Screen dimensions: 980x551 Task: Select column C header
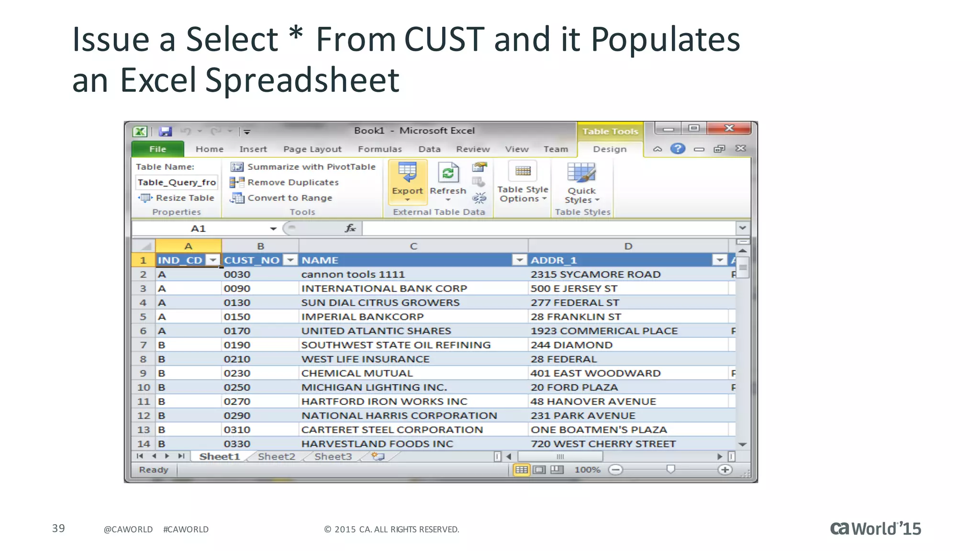point(413,246)
